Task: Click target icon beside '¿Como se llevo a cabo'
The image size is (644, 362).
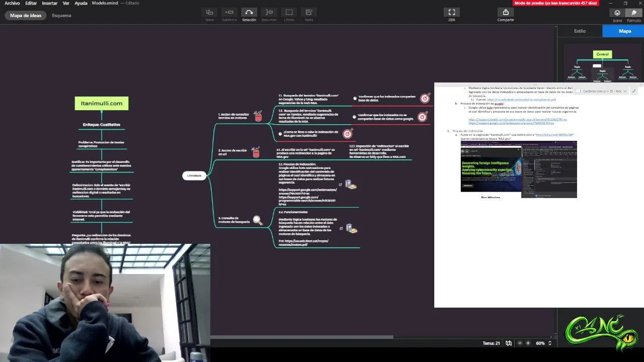Action: [347, 134]
